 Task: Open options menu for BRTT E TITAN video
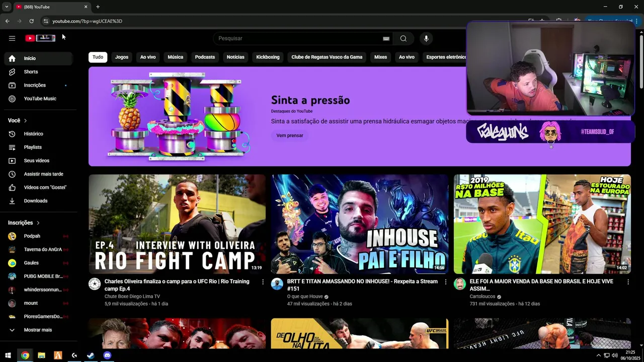(445, 282)
